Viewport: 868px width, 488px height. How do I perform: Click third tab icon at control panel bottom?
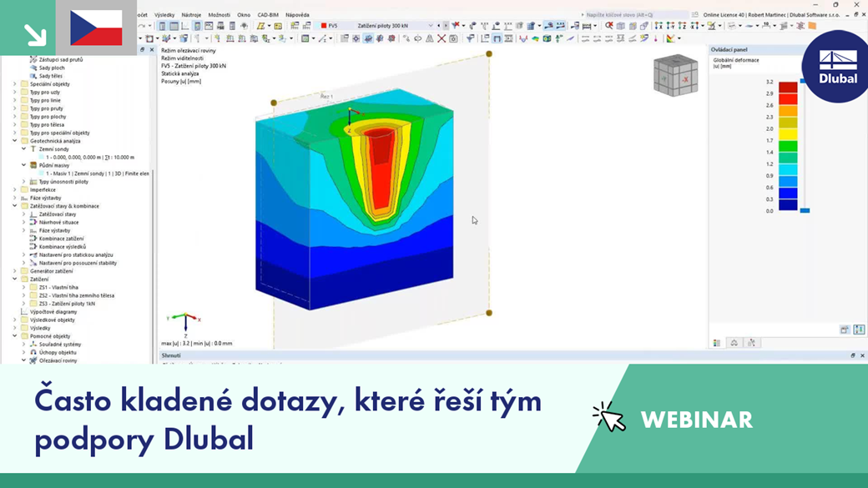(751, 343)
